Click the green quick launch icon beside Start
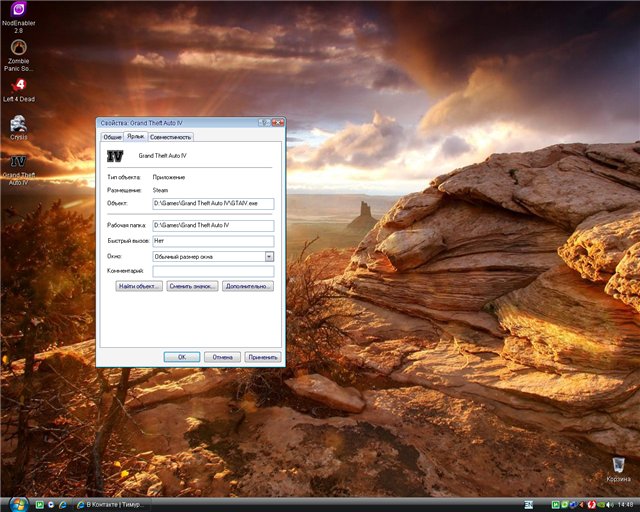 (40, 505)
